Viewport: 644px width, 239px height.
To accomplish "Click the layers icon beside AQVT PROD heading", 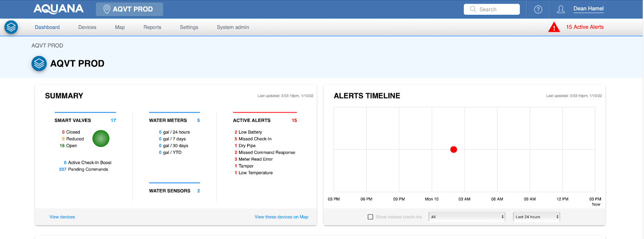I will tap(39, 64).
